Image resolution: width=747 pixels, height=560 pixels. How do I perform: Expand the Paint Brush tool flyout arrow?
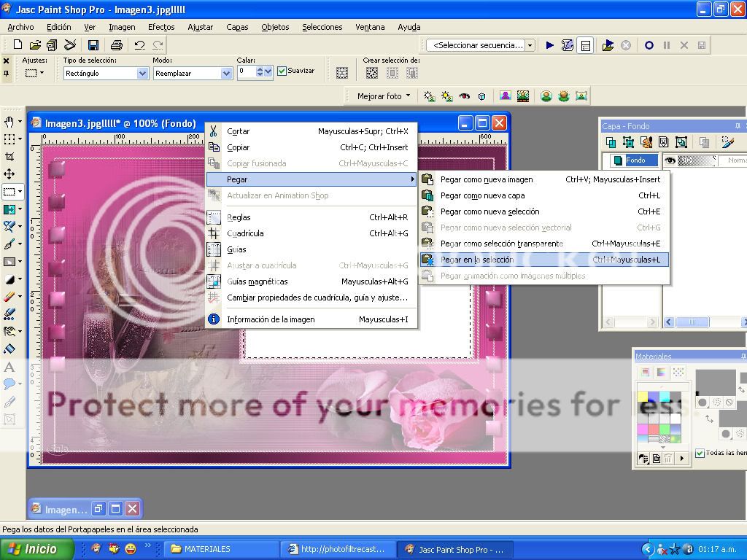(x=20, y=244)
